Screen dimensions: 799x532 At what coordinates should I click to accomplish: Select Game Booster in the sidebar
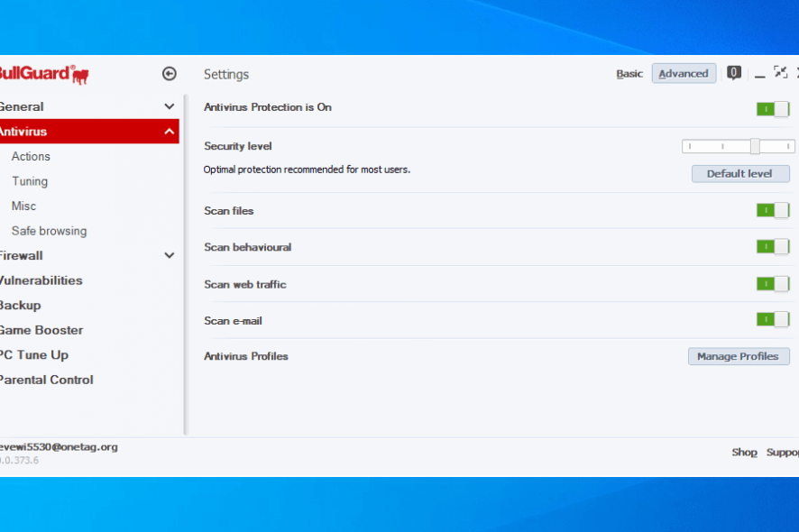pyautogui.click(x=41, y=330)
